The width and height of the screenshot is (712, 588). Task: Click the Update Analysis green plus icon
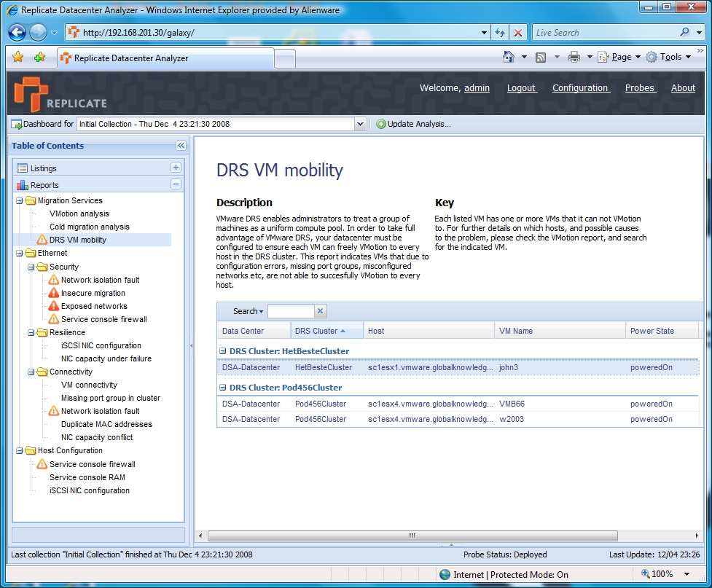380,124
